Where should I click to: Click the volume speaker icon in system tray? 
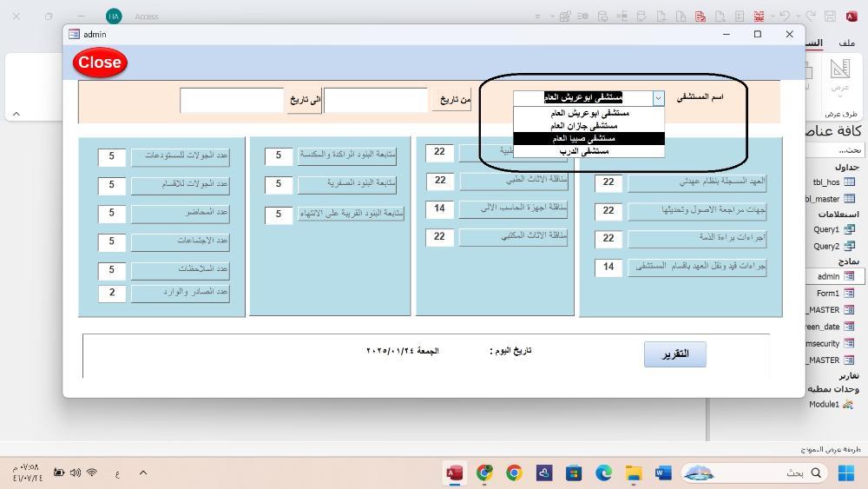[x=76, y=472]
